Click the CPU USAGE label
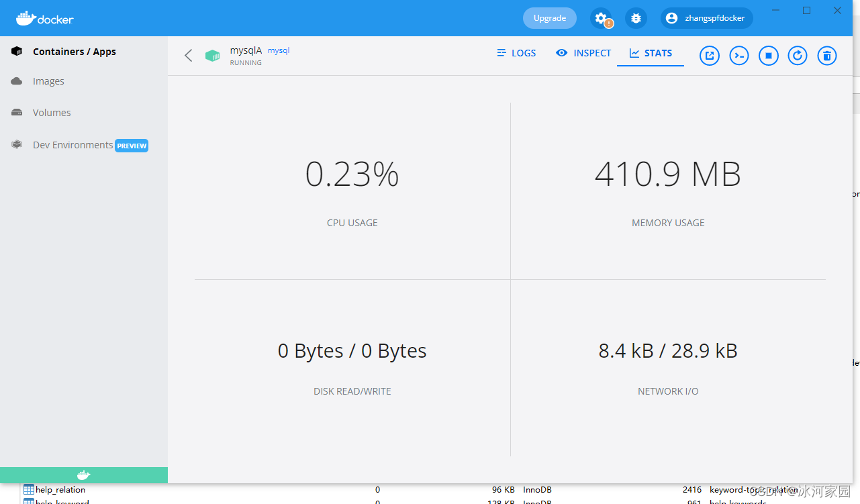Screen dimensions: 860x504 (352, 223)
